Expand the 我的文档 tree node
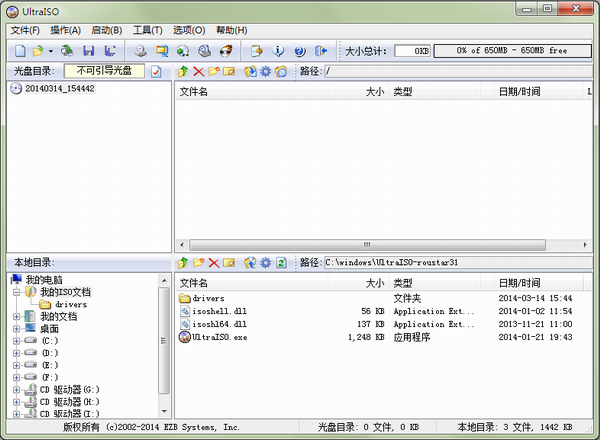The height and width of the screenshot is (440, 600). (16, 316)
